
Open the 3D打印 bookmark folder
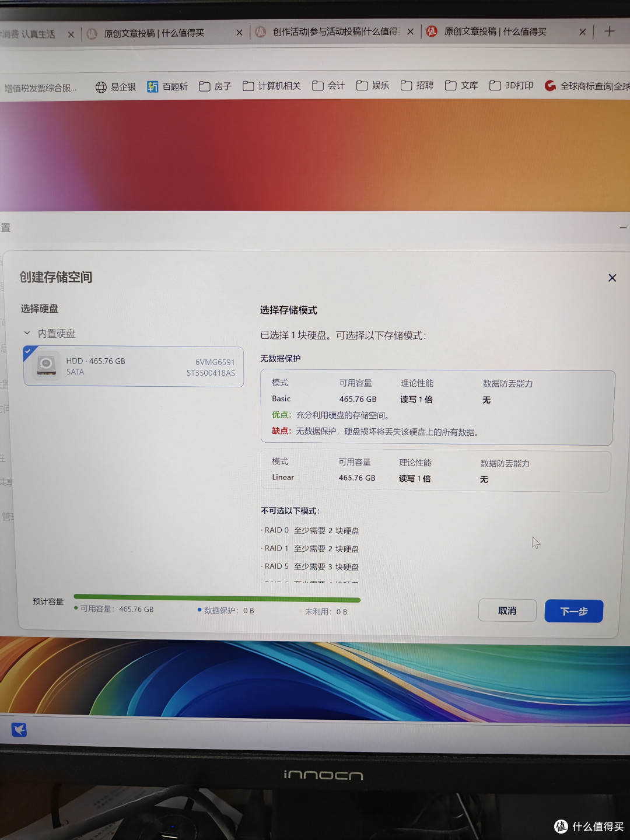511,86
